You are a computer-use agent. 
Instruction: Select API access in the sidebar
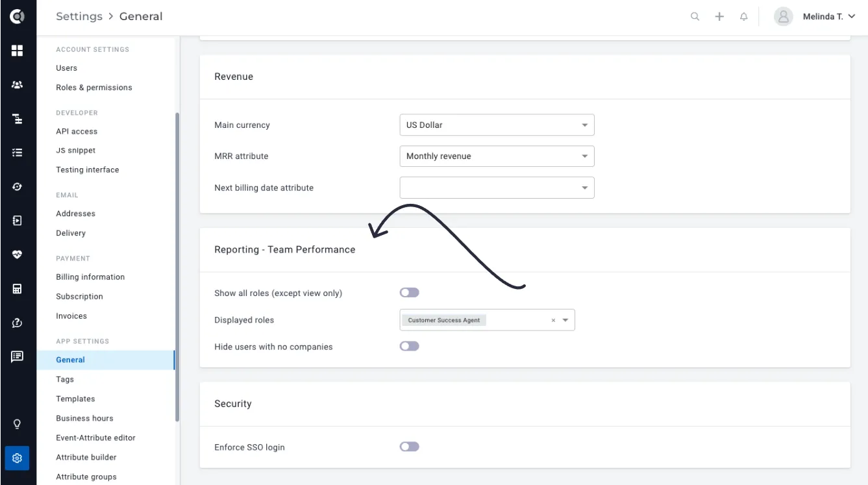click(x=77, y=131)
